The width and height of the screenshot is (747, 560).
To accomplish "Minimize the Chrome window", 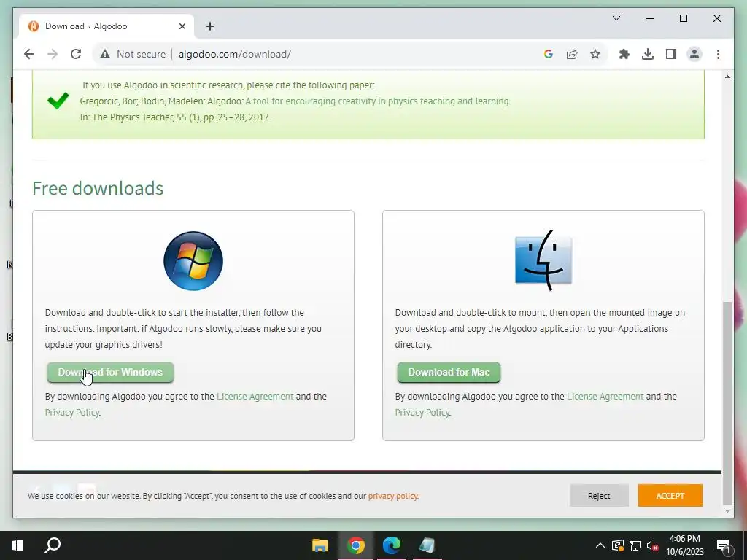I will (x=650, y=18).
